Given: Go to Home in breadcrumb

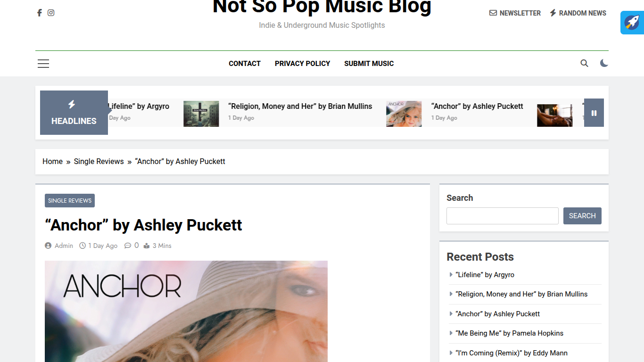Looking at the screenshot, I should (x=52, y=162).
